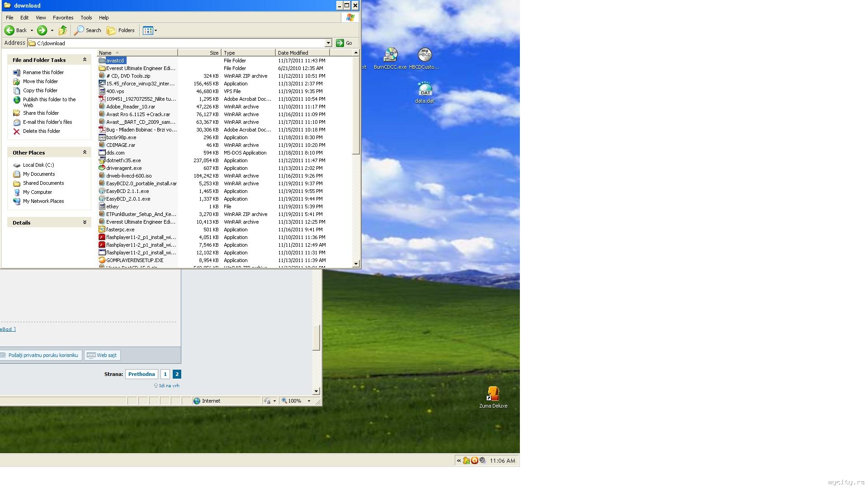Image resolution: width=868 pixels, height=488 pixels.
Task: Click Delete this folder task
Action: click(x=41, y=131)
